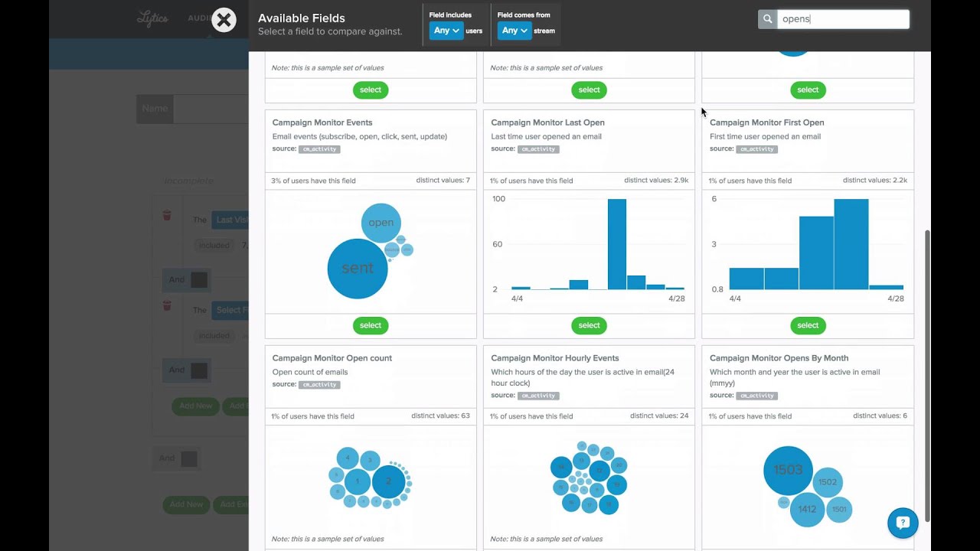
Task: Click the search magnifier icon
Action: pyautogui.click(x=767, y=19)
